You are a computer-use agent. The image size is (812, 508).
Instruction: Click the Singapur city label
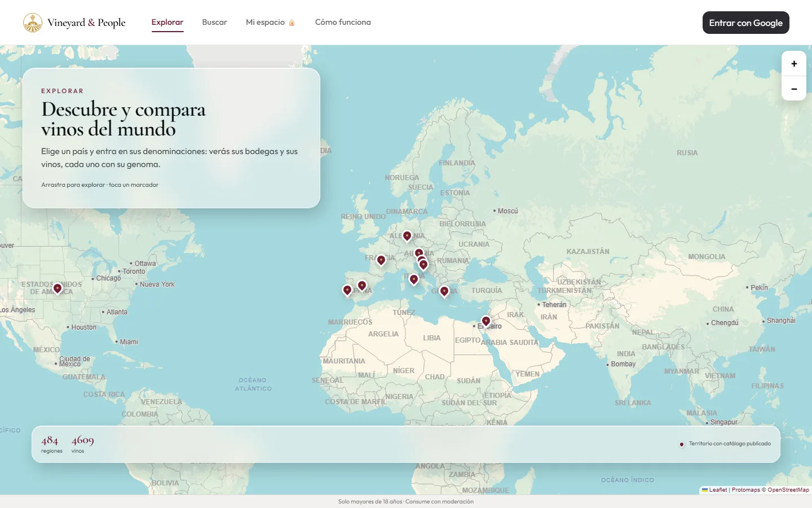[x=722, y=422]
